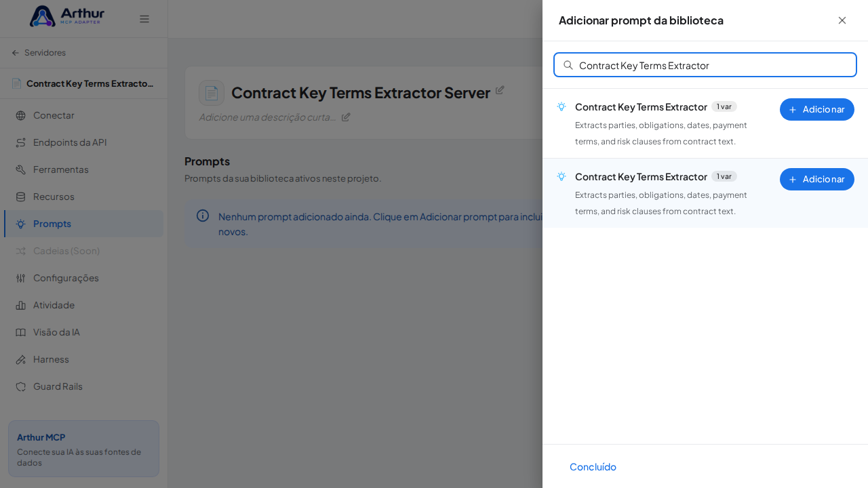Open Guard Rails section
Viewport: 868px width, 488px height.
coord(83,386)
